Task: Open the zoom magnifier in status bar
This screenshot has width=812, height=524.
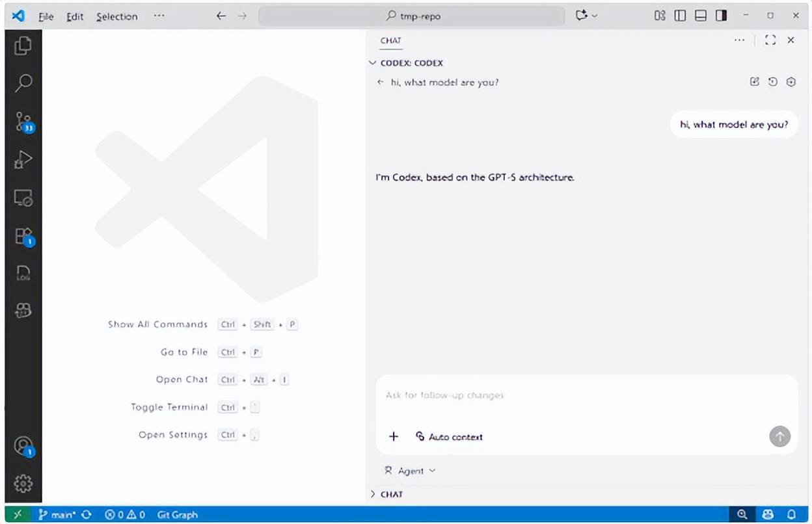Action: (742, 514)
